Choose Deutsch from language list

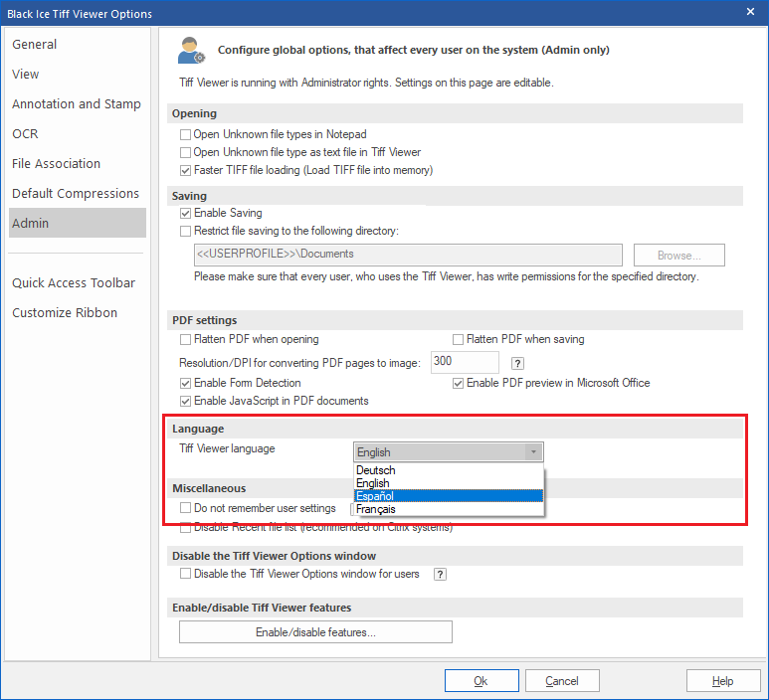[x=449, y=470]
